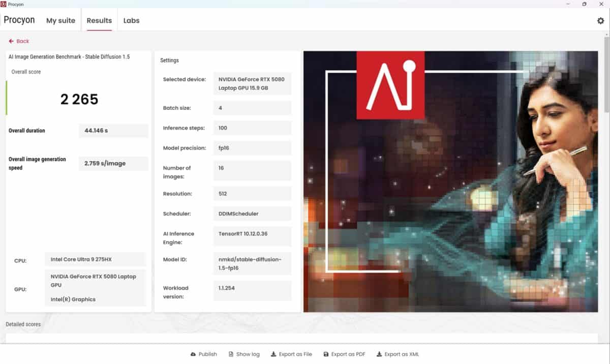Click the vertical scrollbar on the right
This screenshot has width=610, height=364.
[606, 76]
